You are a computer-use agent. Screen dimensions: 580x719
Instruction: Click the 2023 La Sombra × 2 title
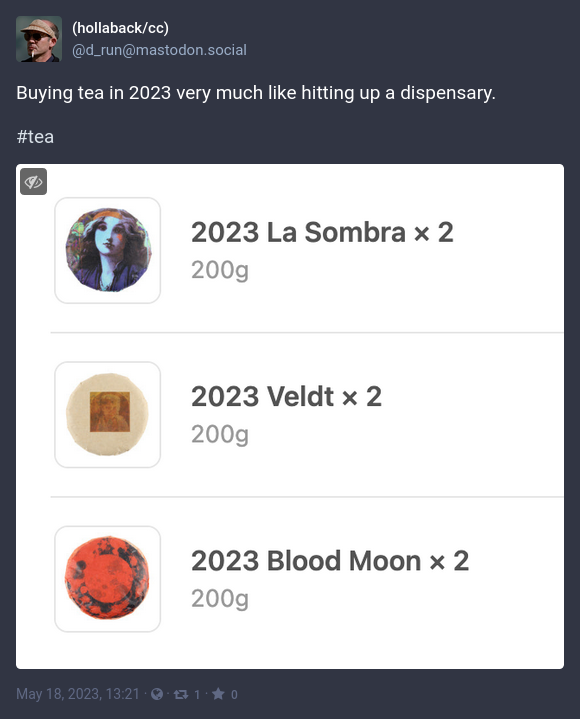pos(322,232)
